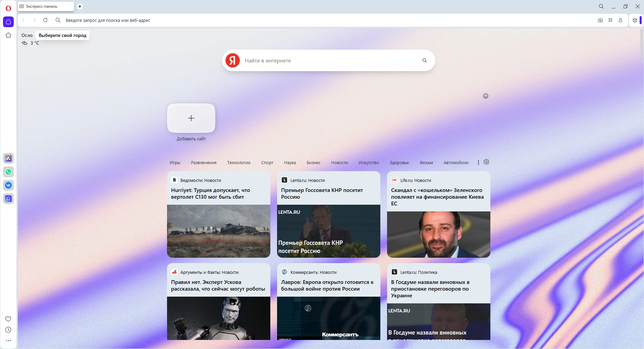This screenshot has height=349, width=644.
Task: Click the Yandex logo in search box
Action: click(232, 60)
